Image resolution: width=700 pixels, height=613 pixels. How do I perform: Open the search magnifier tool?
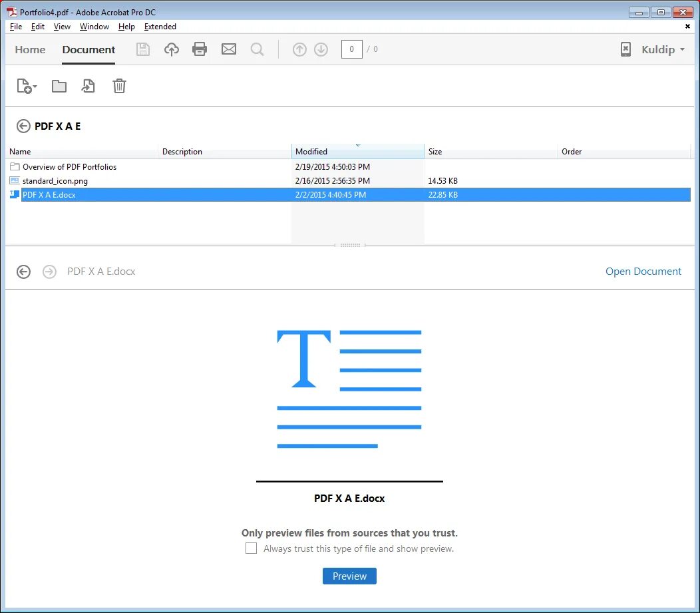257,49
